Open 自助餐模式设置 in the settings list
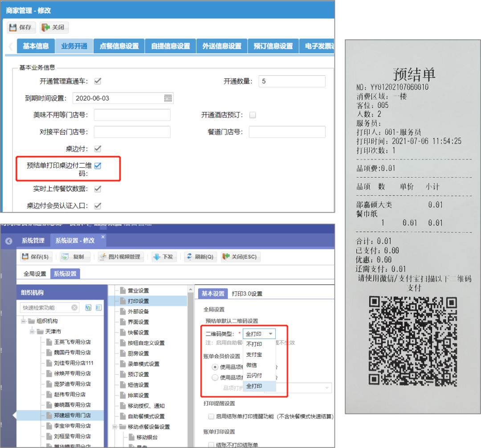 click(x=146, y=416)
